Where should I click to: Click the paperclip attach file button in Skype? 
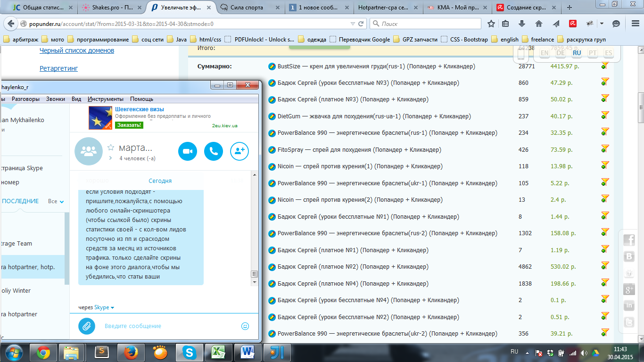pyautogui.click(x=87, y=326)
